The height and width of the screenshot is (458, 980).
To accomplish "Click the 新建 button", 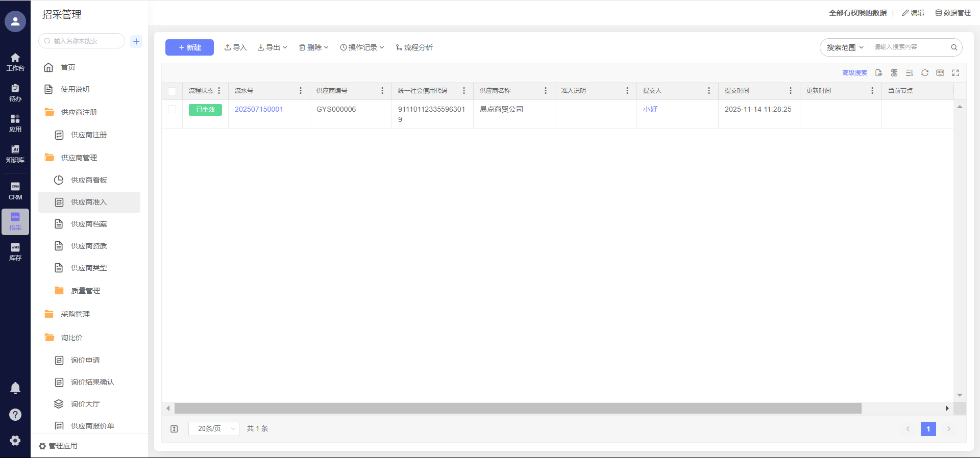I will (189, 47).
